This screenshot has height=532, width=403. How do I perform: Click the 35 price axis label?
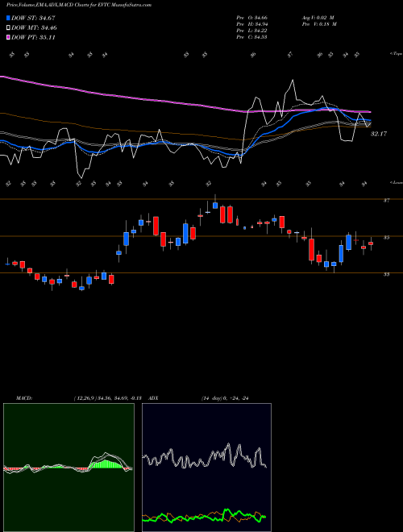[x=386, y=238]
